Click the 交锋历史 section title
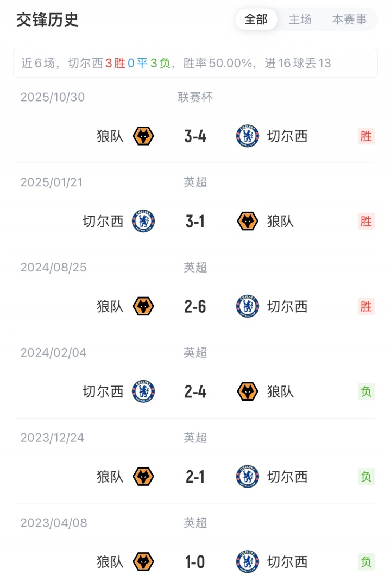The image size is (391, 588). pyautogui.click(x=48, y=20)
